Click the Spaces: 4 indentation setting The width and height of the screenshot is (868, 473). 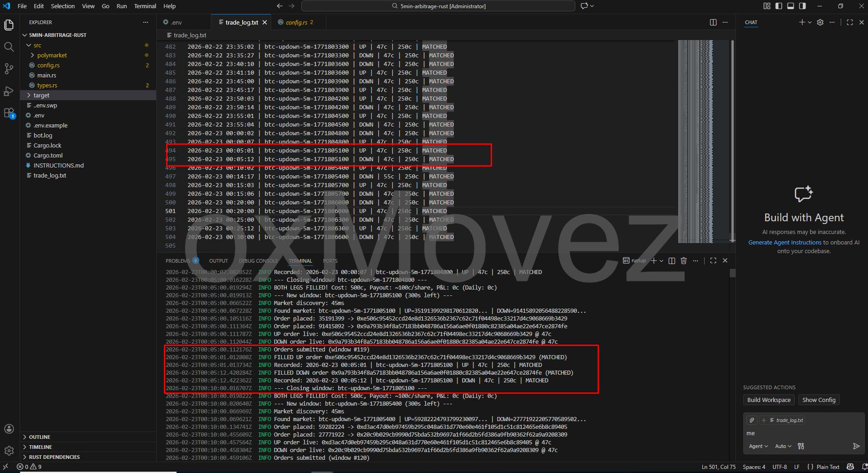[x=754, y=467]
